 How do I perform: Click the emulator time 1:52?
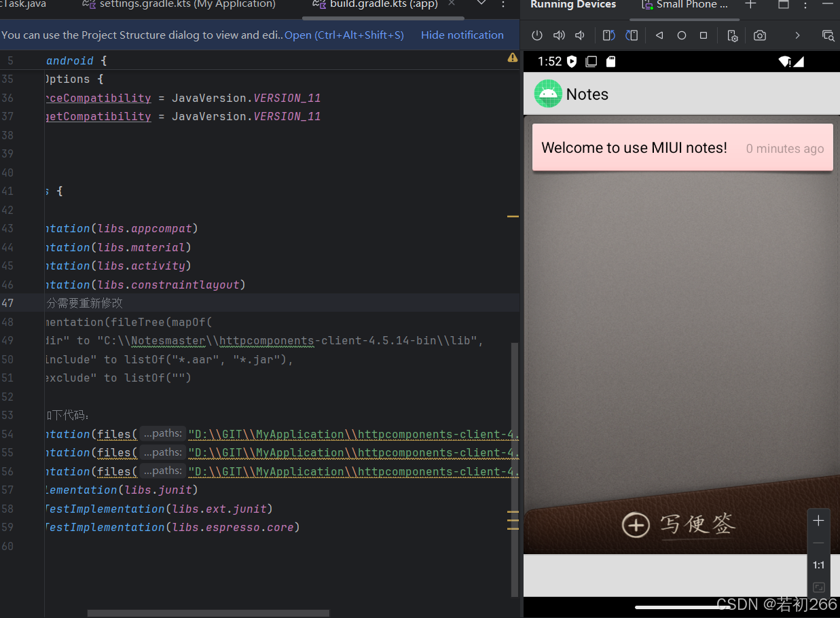[x=549, y=62]
